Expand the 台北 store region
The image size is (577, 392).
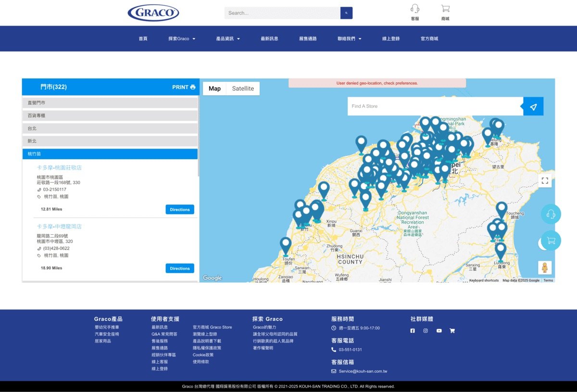pos(110,128)
